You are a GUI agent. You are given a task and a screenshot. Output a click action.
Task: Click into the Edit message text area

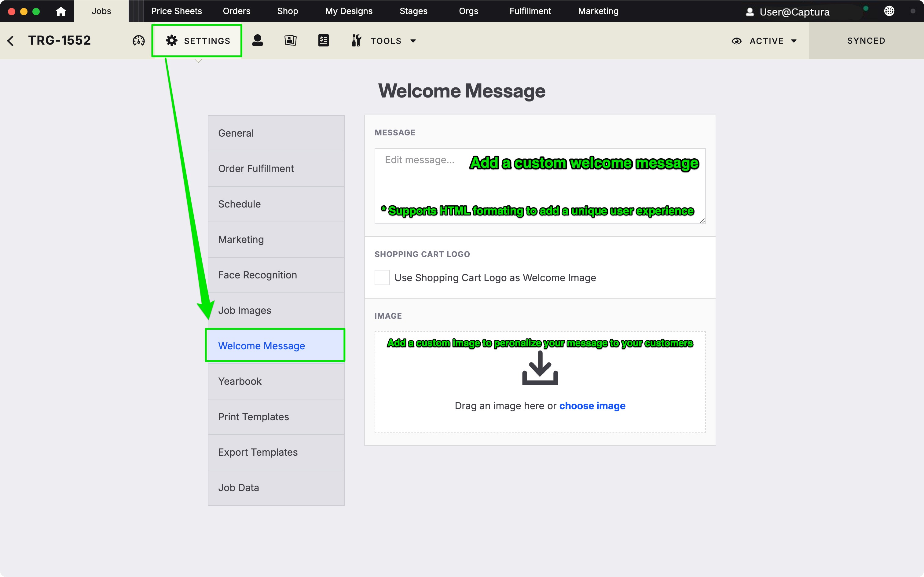[540, 186]
